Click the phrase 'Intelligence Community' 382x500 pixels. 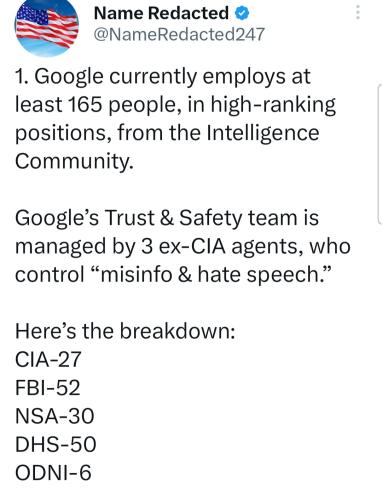167,147
